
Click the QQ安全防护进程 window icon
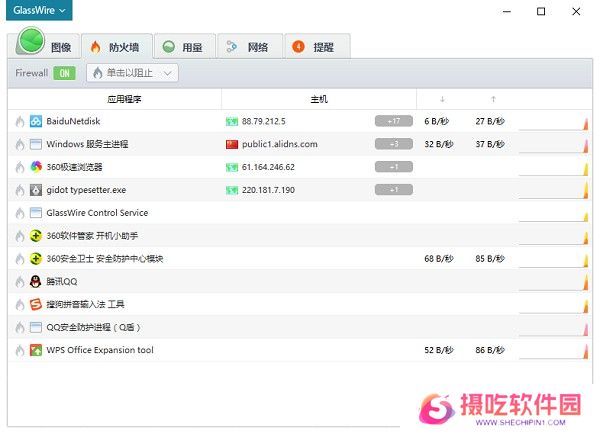[36, 327]
